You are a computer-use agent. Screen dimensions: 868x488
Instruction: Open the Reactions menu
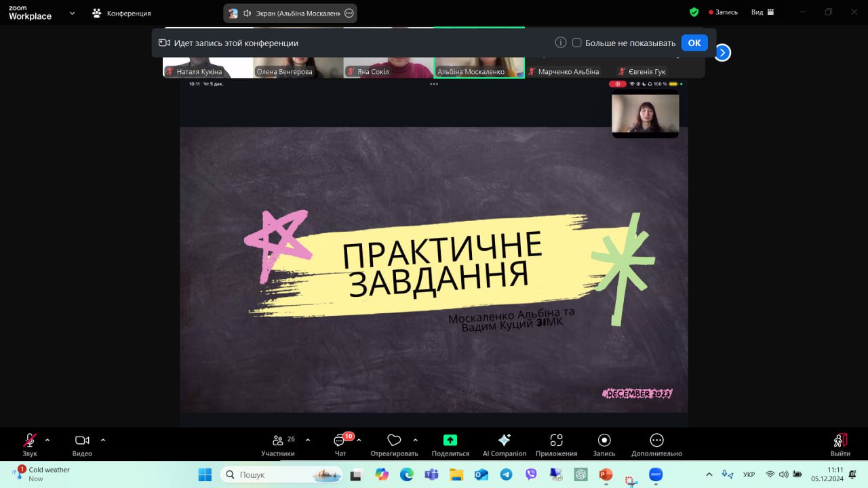pyautogui.click(x=394, y=441)
